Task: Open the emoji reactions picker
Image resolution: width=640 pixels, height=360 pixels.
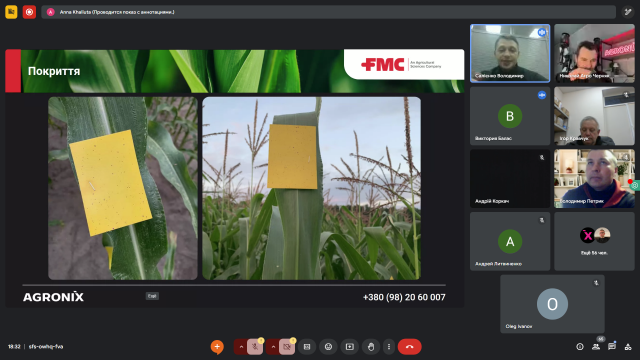Action: [x=328, y=347]
